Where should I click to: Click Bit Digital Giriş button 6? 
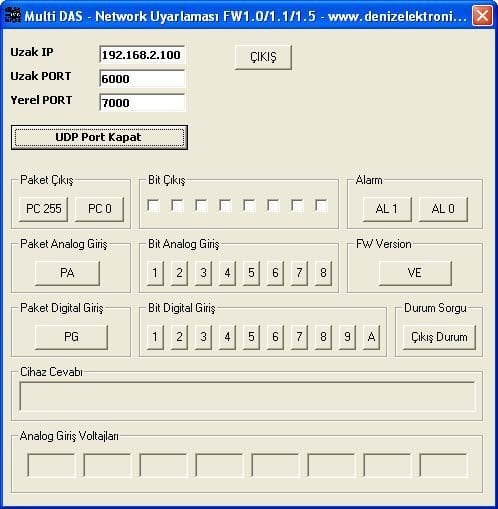[275, 337]
